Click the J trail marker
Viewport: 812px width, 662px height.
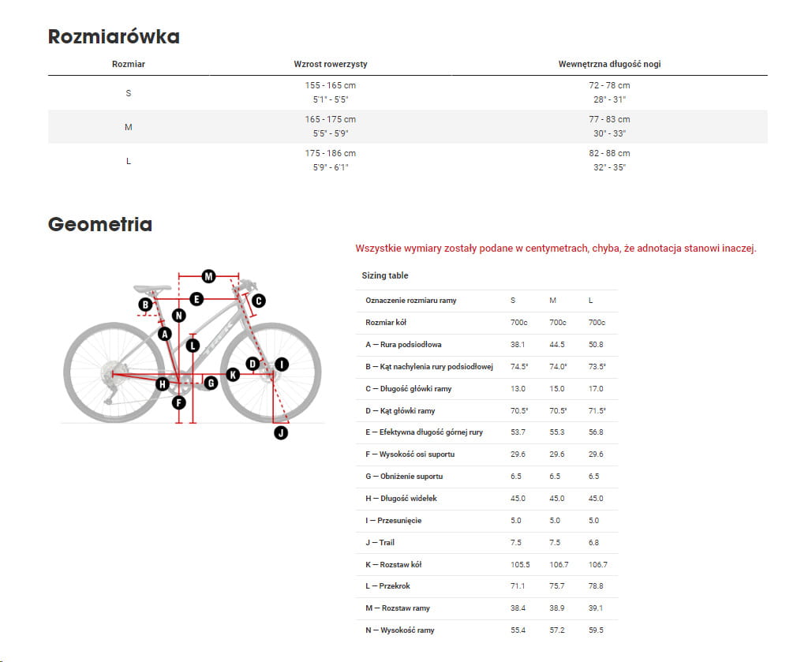pos(281,432)
